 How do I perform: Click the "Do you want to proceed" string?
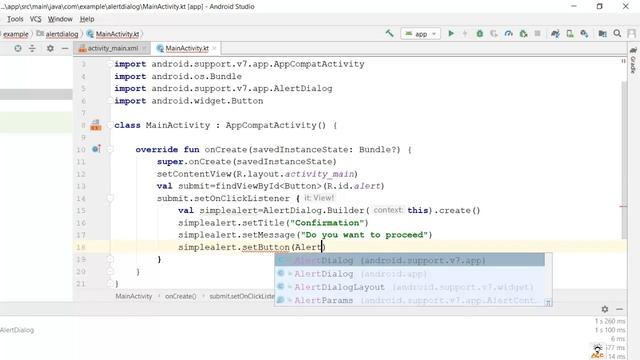pos(364,235)
